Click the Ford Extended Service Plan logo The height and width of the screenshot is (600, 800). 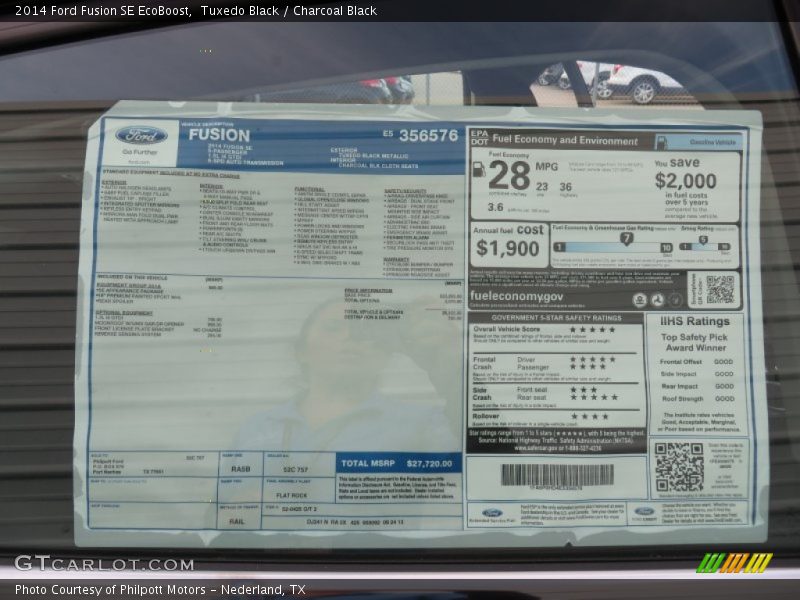tap(492, 513)
